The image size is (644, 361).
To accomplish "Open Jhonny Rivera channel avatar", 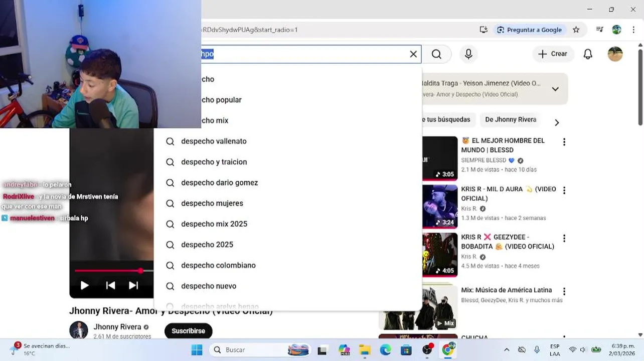I will coord(79,330).
